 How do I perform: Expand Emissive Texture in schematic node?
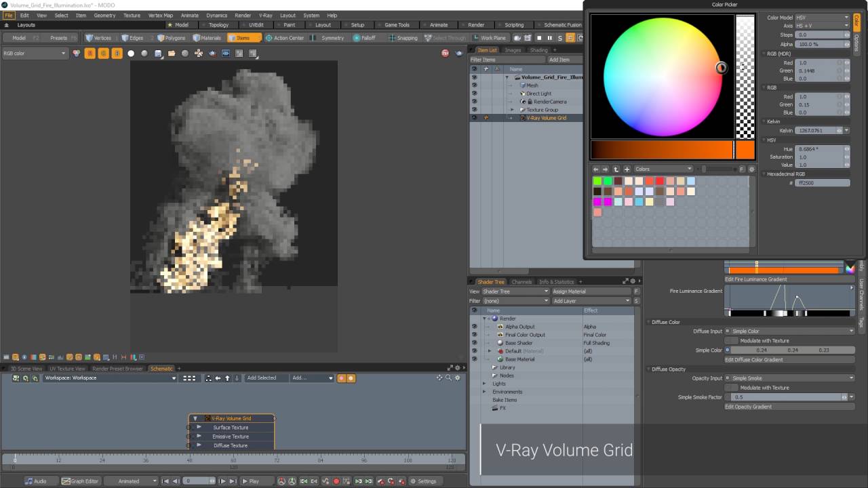(x=199, y=436)
